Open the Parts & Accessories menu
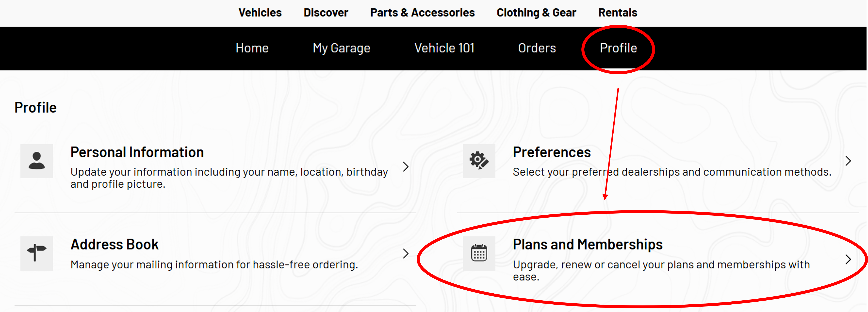Viewport: 868px width, 312px height. 422,13
